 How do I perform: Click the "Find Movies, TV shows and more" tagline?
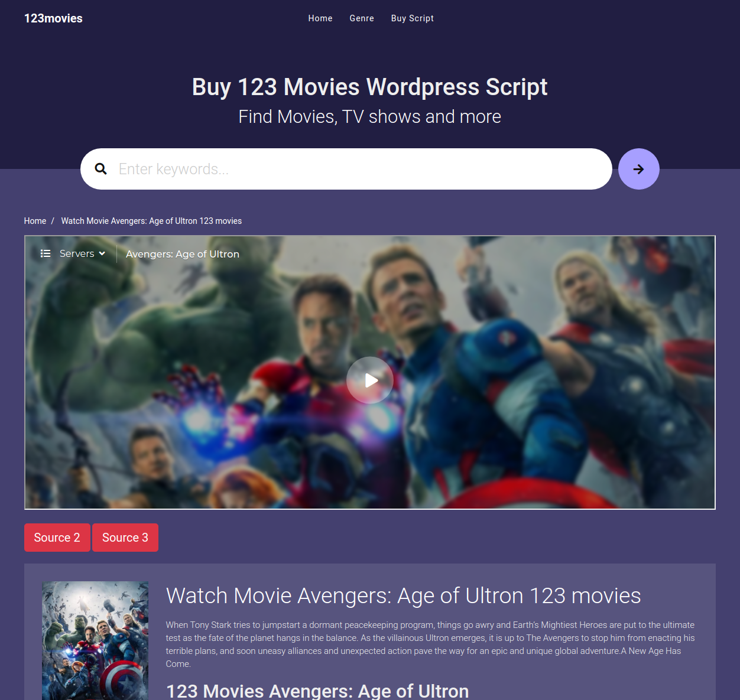point(370,116)
